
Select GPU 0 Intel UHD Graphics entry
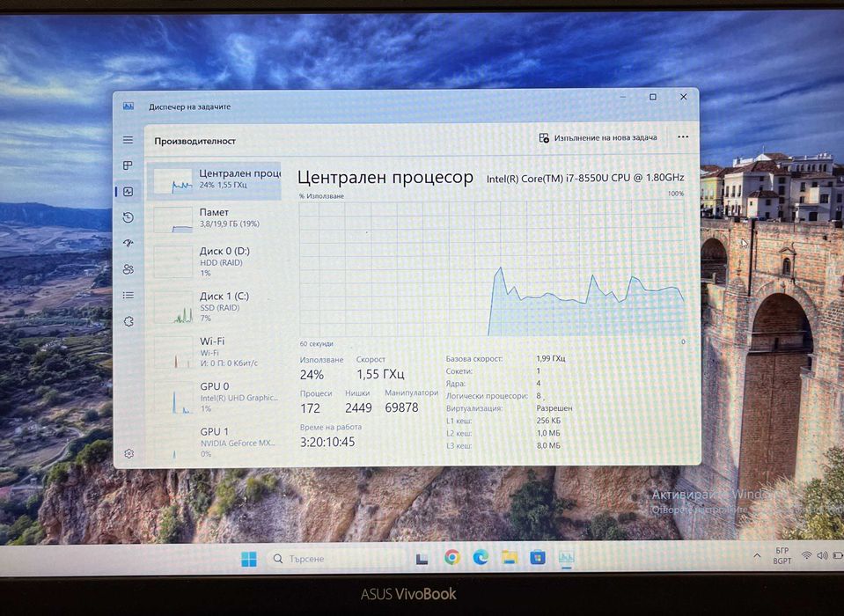(214, 397)
